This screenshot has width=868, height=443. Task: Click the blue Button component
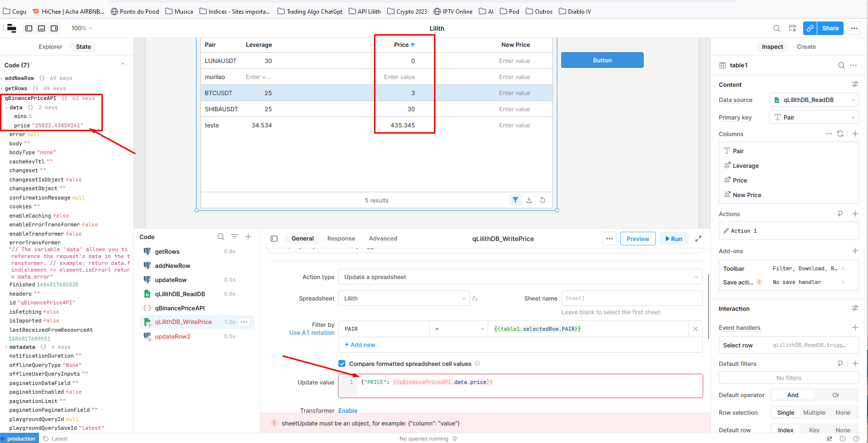pos(602,60)
